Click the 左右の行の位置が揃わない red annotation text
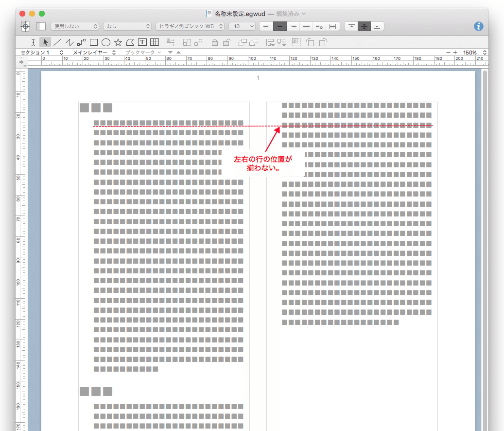The image size is (504, 431). [263, 163]
